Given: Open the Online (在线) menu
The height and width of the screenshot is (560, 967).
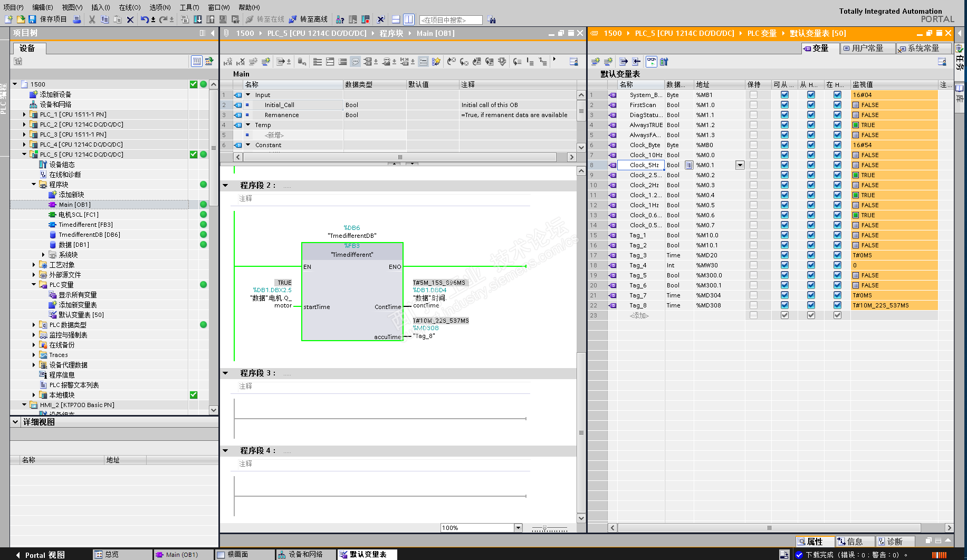Looking at the screenshot, I should point(129,7).
